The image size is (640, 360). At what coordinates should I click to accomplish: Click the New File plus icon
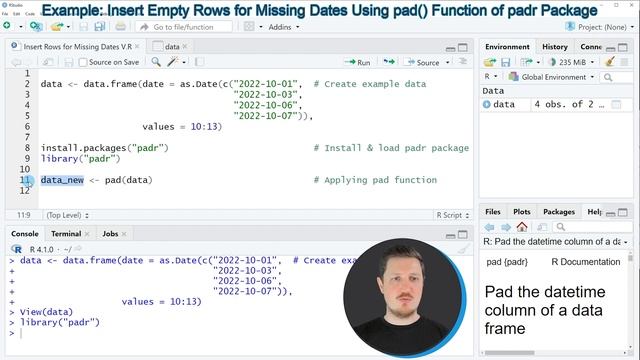pyautogui.click(x=7, y=26)
